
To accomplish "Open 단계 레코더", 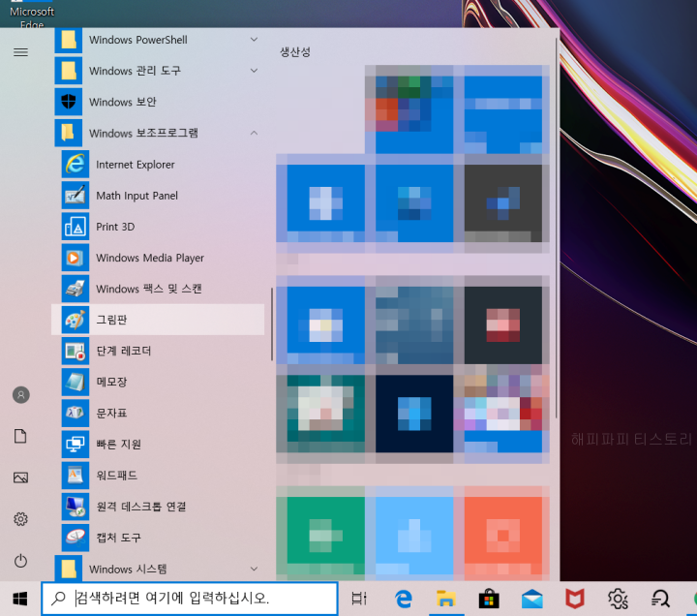I will click(x=158, y=351).
